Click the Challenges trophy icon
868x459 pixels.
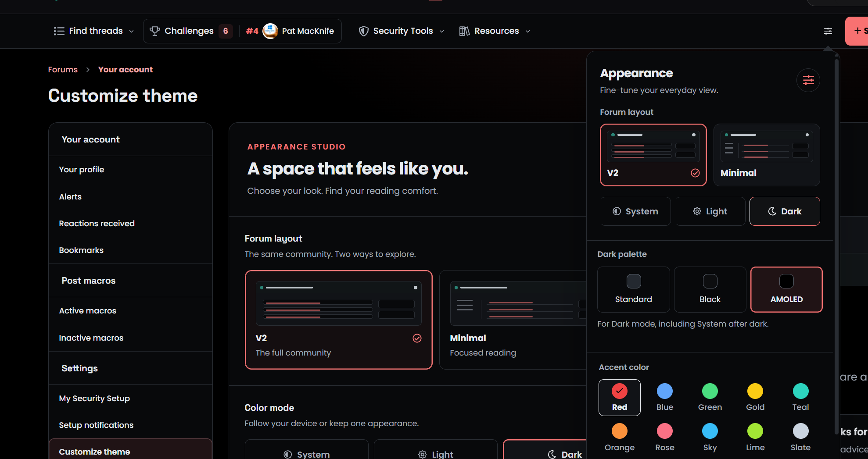(x=155, y=31)
